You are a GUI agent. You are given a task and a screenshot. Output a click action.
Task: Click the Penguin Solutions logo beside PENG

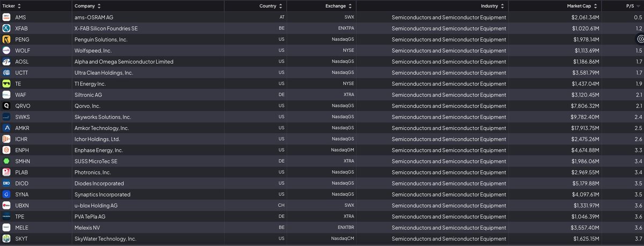6,39
